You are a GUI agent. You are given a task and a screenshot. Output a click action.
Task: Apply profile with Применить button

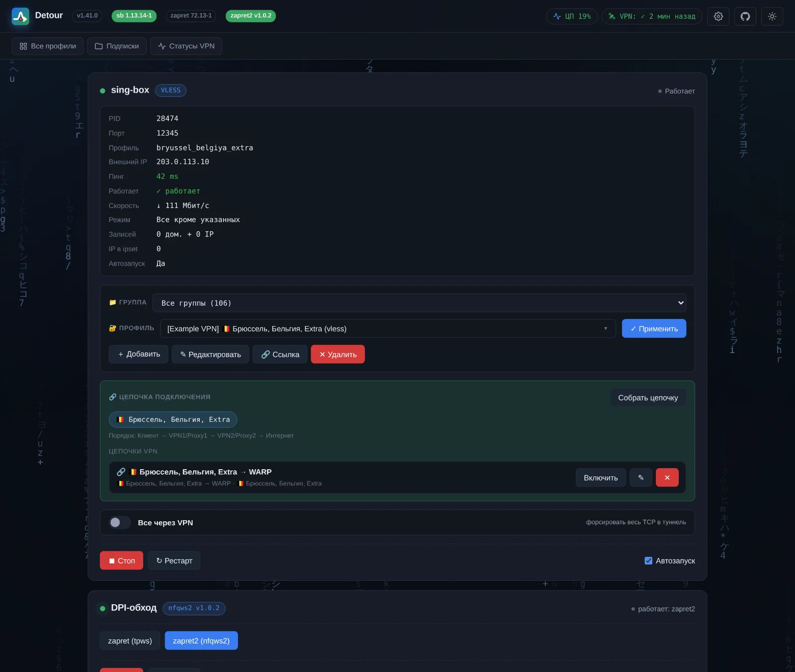(654, 329)
